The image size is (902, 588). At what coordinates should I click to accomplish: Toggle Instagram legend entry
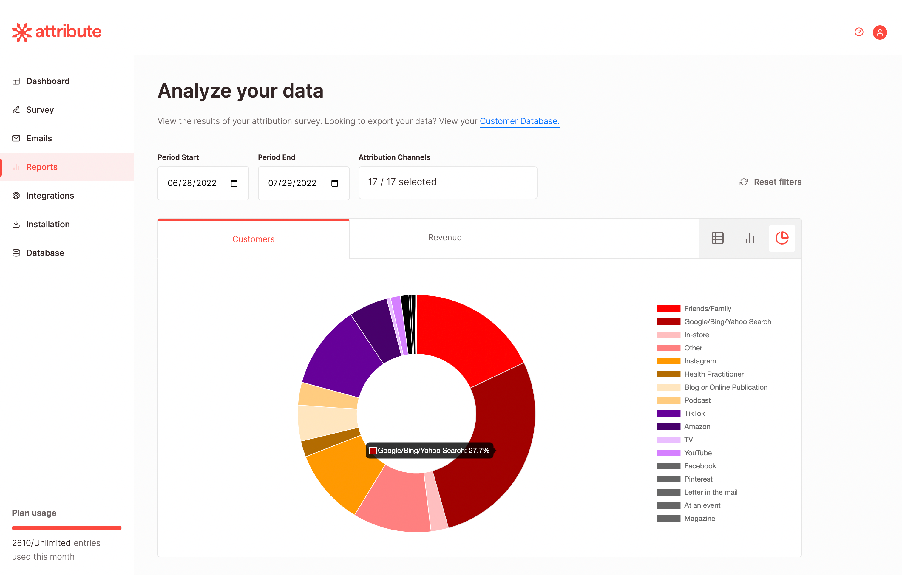coord(687,361)
